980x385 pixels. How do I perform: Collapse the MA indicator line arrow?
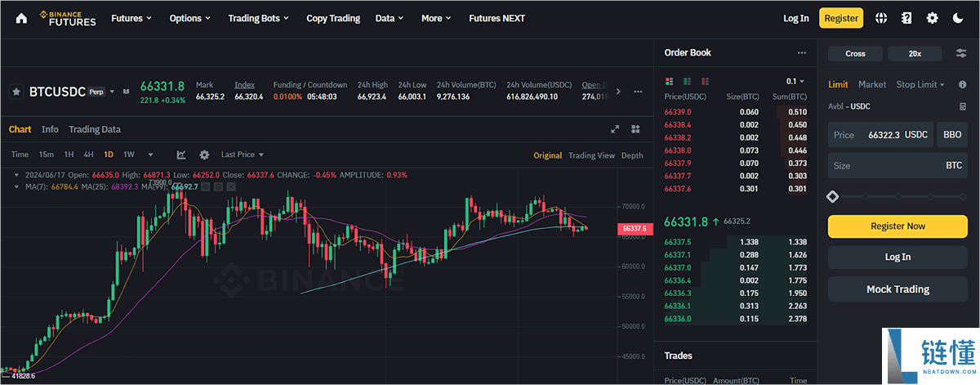click(16, 186)
